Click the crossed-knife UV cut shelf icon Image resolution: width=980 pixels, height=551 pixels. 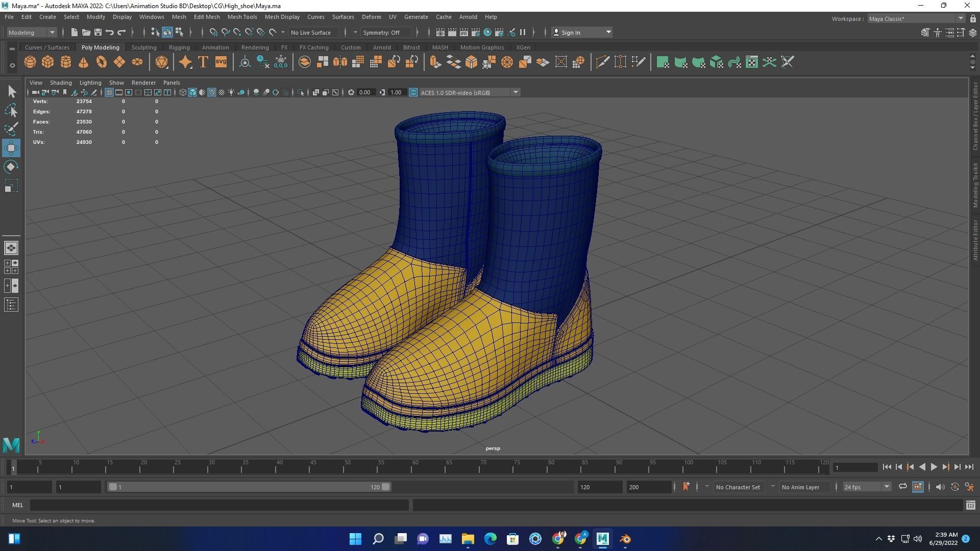click(x=788, y=62)
